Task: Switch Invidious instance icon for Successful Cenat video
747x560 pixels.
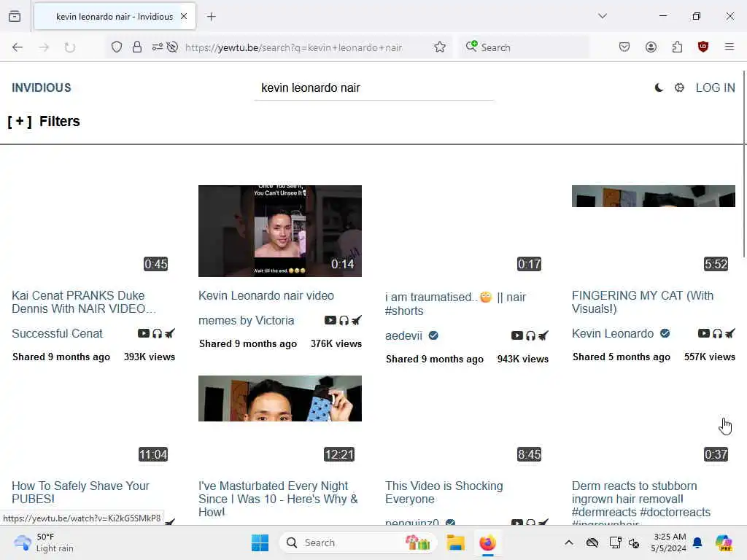Action: coord(169,333)
